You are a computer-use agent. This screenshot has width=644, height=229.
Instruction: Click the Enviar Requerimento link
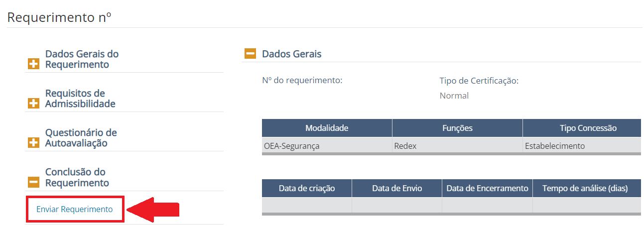[x=75, y=209]
